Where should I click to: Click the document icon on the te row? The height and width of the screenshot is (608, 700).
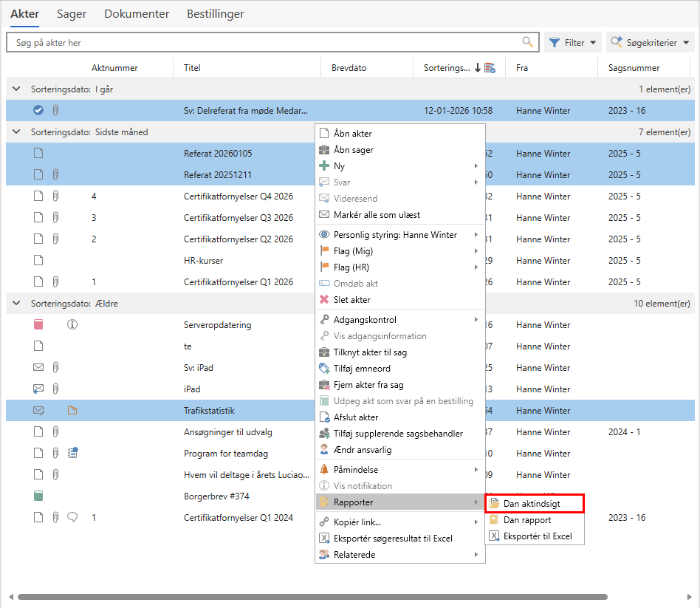(38, 346)
